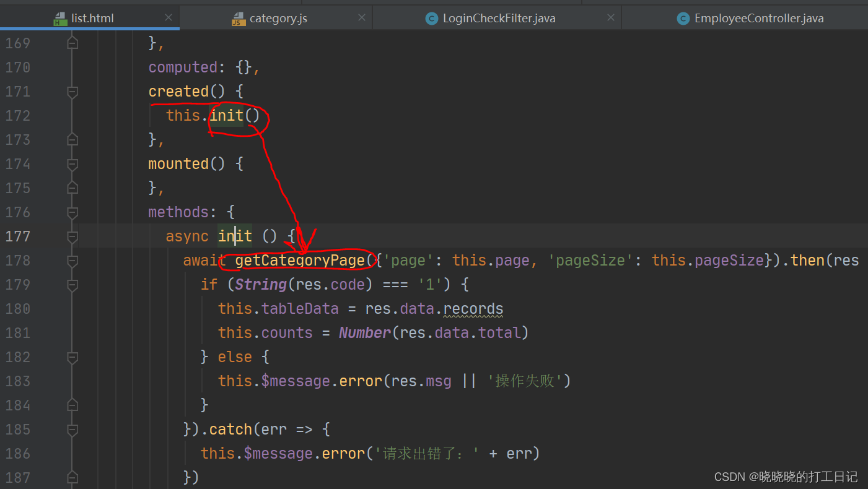Image resolution: width=868 pixels, height=489 pixels.
Task: Click the 'err' variable at end of line 186
Action: click(x=519, y=454)
